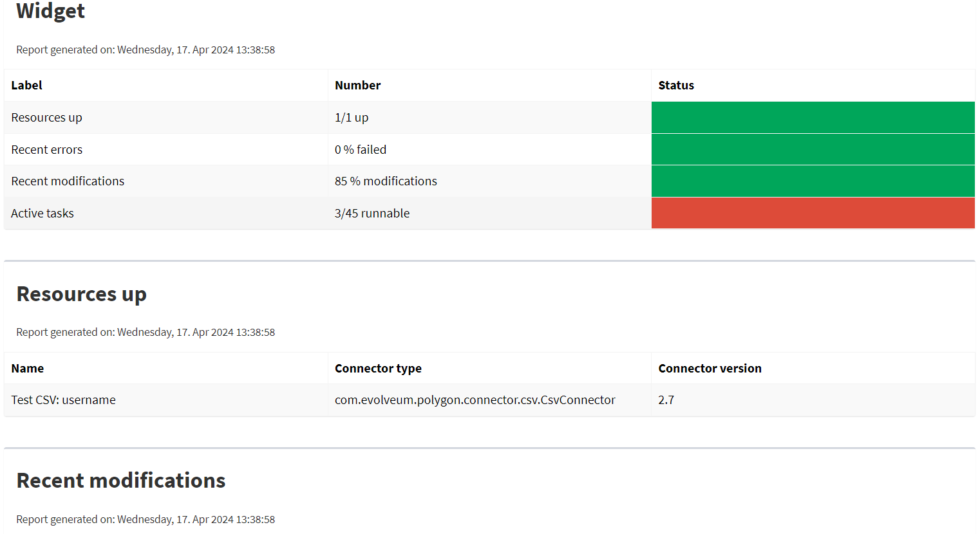Click the green status bar for Recent errors
The width and height of the screenshot is (980, 534).
tap(813, 149)
